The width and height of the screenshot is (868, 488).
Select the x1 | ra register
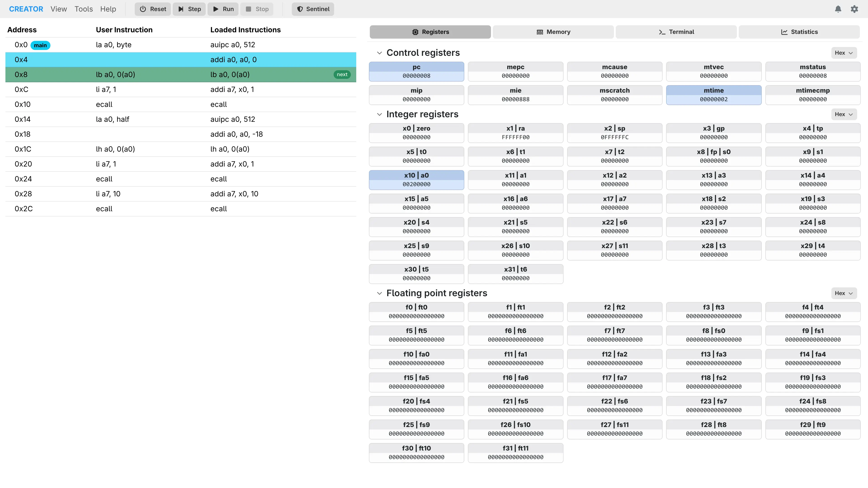pos(516,133)
